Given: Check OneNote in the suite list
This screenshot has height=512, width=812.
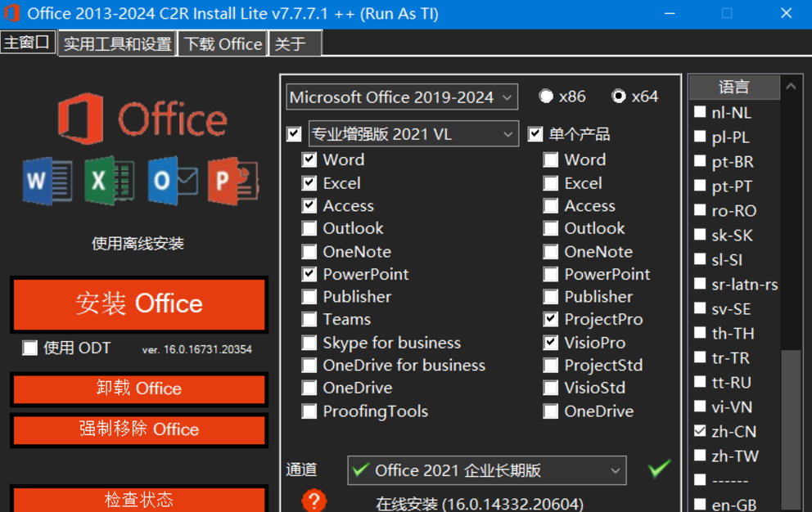Looking at the screenshot, I should pos(309,252).
